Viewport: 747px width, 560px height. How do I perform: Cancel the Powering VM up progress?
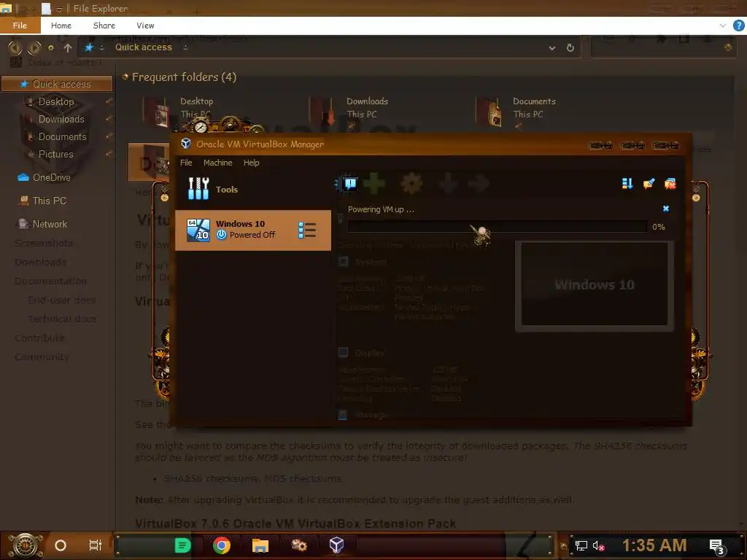point(666,209)
